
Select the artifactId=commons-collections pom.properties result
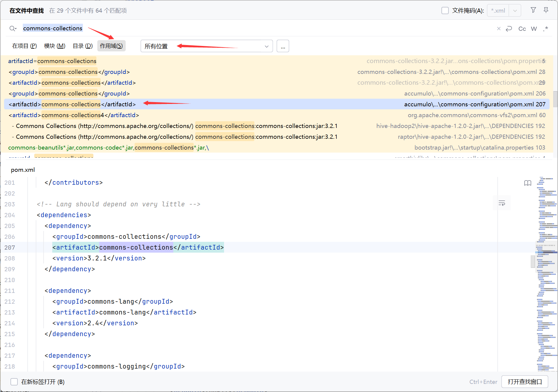pos(277,61)
